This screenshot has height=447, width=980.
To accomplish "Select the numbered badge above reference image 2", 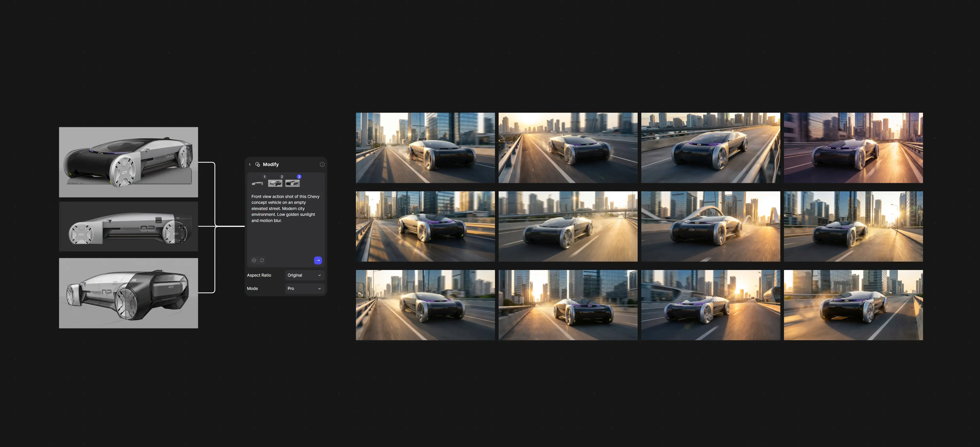I will click(x=282, y=177).
